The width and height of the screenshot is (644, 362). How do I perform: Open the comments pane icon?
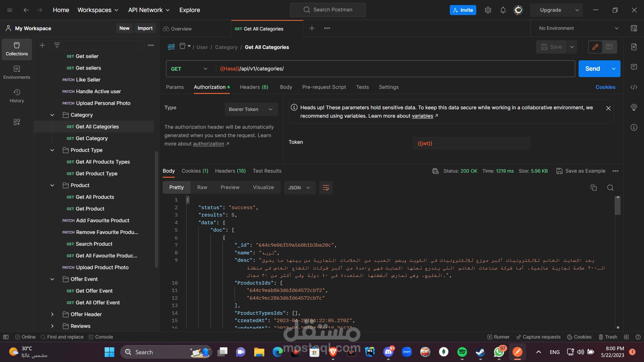pos(634,67)
